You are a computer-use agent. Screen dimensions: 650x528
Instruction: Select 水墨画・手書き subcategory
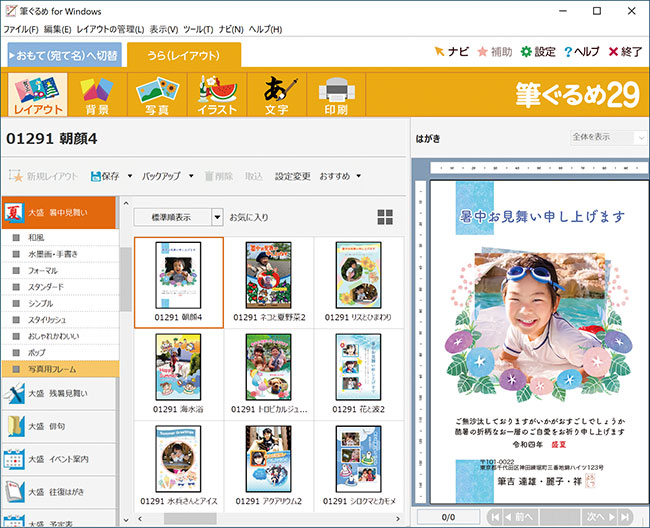click(61, 254)
